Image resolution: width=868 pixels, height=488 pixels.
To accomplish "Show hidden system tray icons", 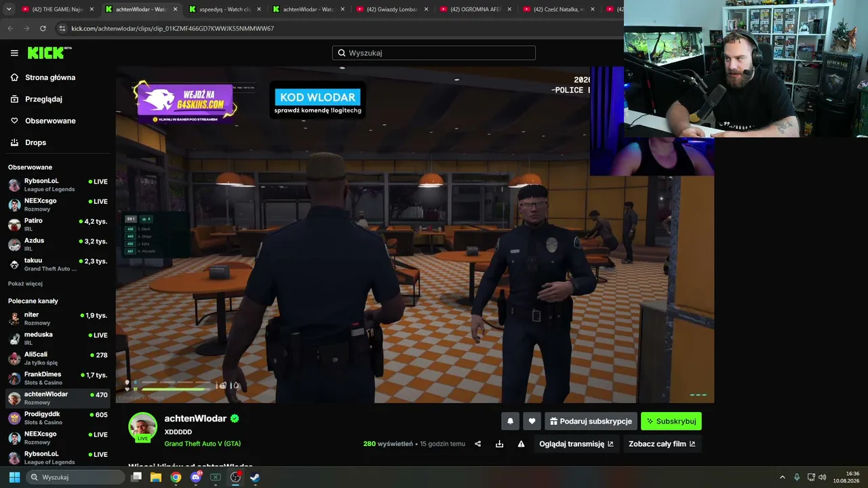I will coord(782,477).
